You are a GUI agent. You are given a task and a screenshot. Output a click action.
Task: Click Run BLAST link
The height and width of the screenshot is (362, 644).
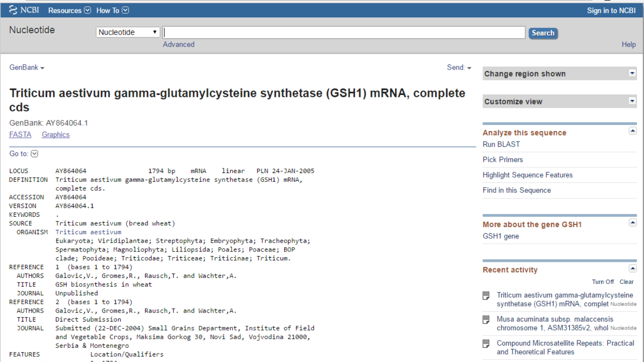(x=501, y=144)
